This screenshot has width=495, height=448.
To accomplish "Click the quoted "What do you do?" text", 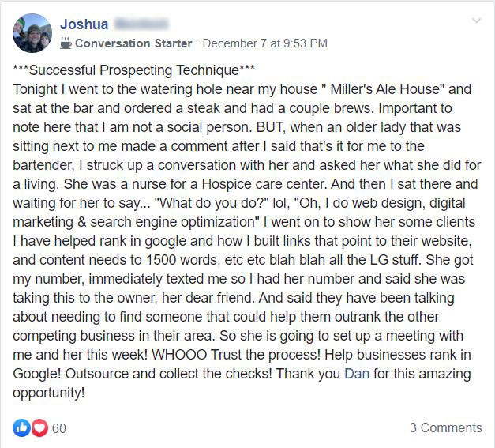I will click(212, 203).
